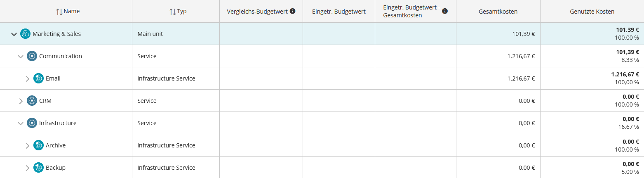Show info for Eingetr. Budgetwert - Gesamtkosten

(x=445, y=11)
